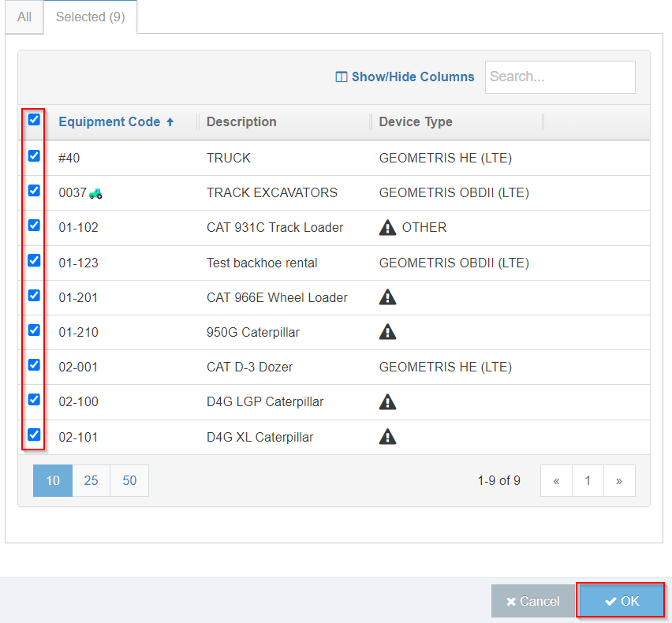Show 25 rows per page
672x623 pixels.
(90, 480)
